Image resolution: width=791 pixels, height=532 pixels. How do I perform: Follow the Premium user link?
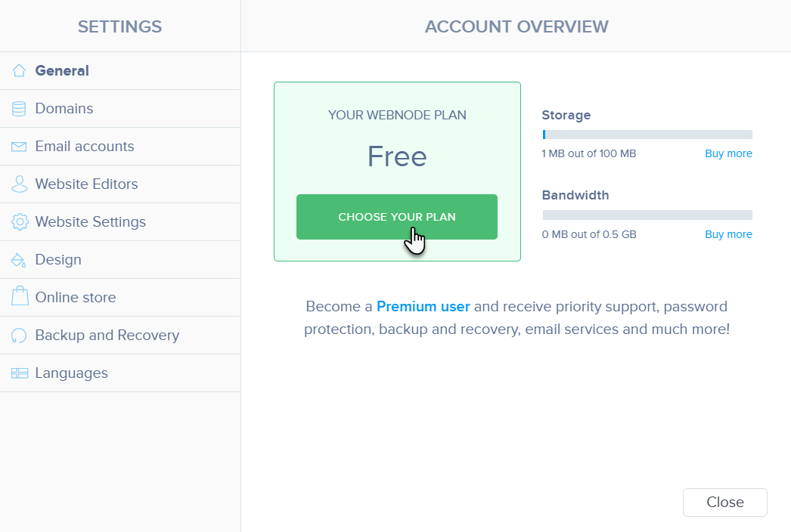click(423, 307)
